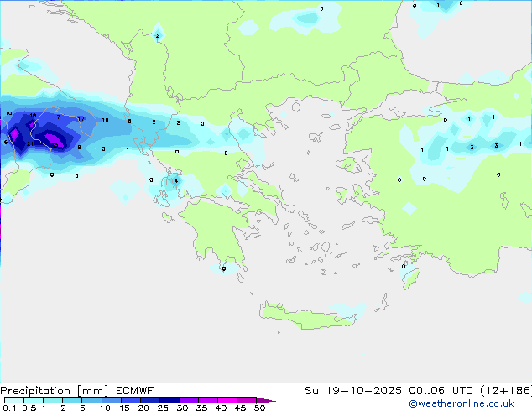Select the 25 mm dark blue legend swatch

pos(170,400)
